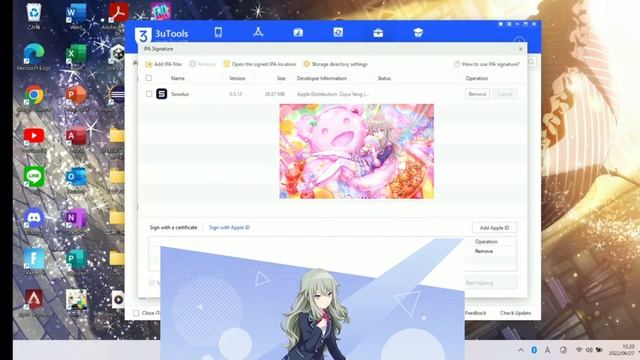Viewport: 640px width, 360px height.
Task: Click the IME letter A tray indicator
Action: (548, 350)
